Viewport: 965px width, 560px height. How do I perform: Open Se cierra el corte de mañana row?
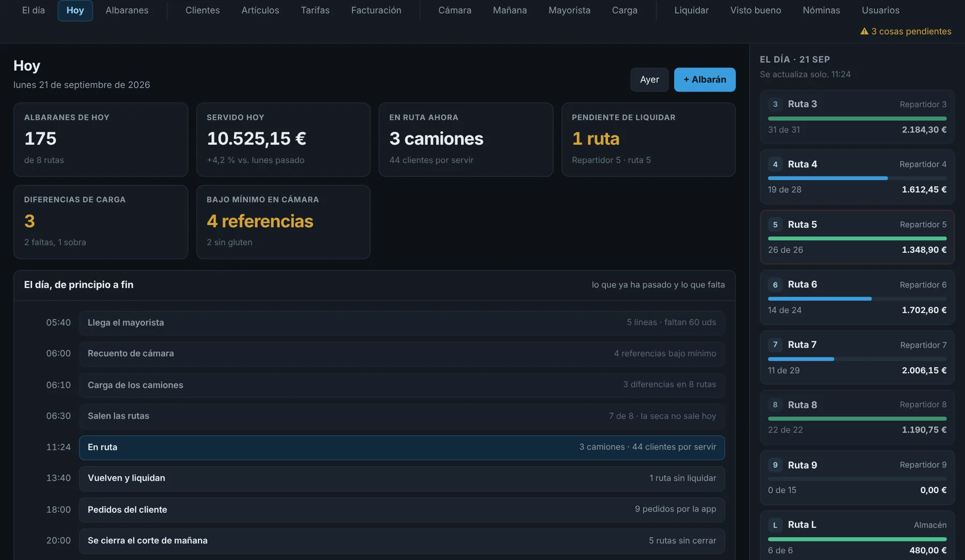tap(402, 541)
